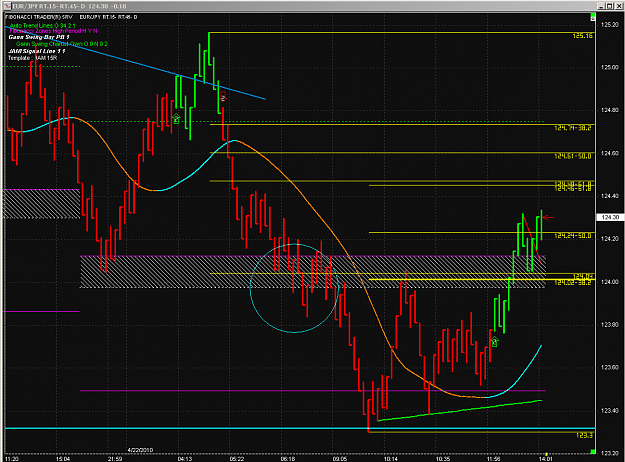Click the 'Template : JAM 15R' label
The height and width of the screenshot is (462, 625).
click(33, 58)
